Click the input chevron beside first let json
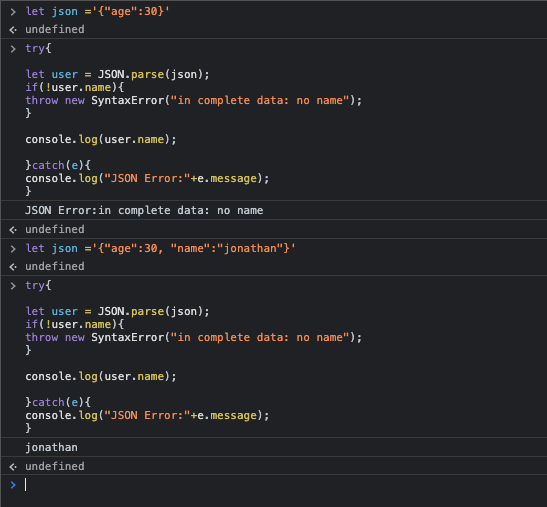The height and width of the screenshot is (507, 547). [13, 12]
